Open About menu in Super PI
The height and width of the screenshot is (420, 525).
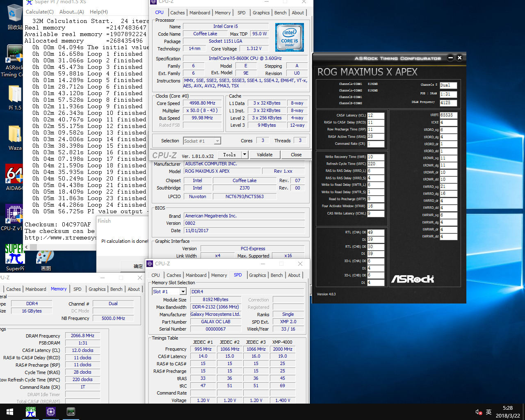click(72, 12)
